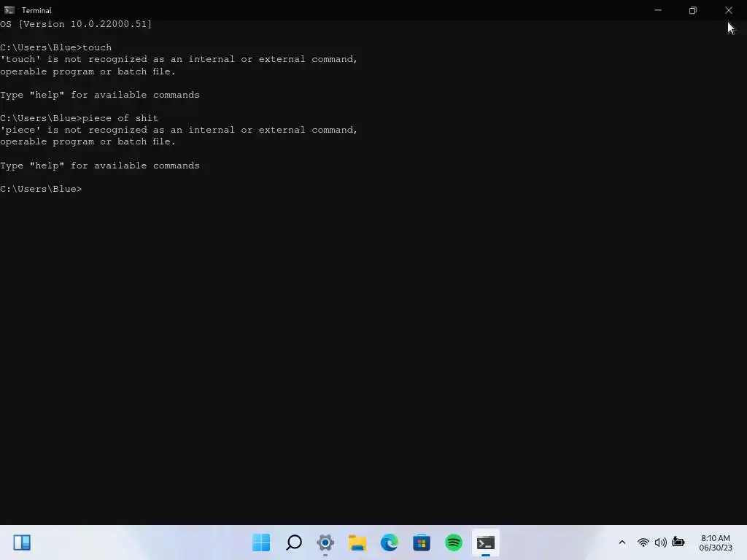Open Microsoft Store from taskbar
The image size is (747, 560).
[x=422, y=542]
